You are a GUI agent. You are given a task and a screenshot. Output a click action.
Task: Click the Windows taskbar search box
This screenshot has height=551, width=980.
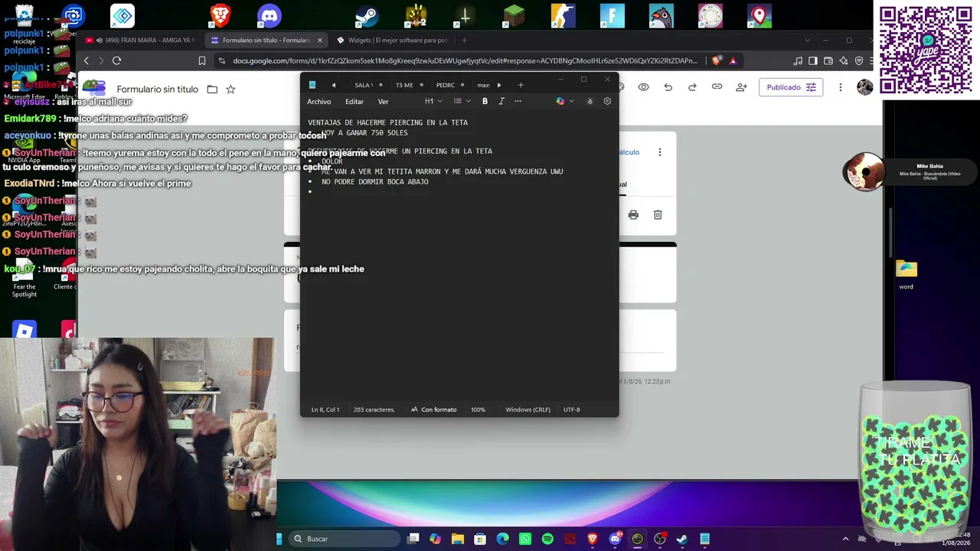pyautogui.click(x=345, y=539)
